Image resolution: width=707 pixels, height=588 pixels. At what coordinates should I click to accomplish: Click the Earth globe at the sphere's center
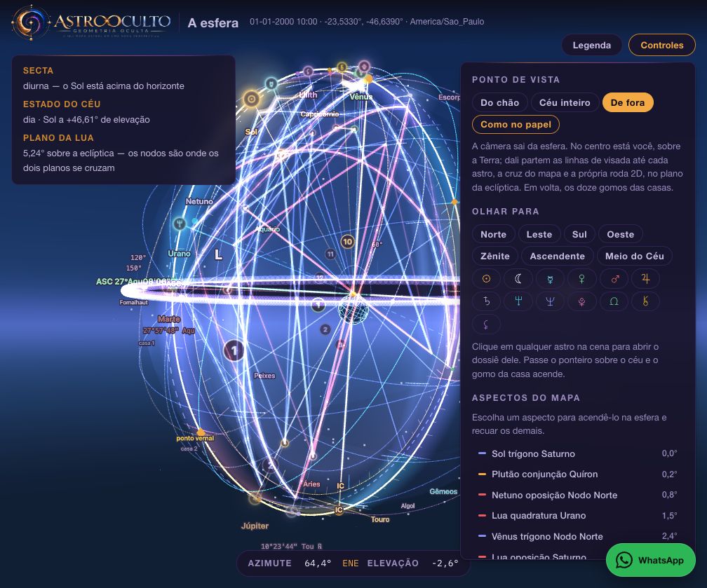click(353, 308)
